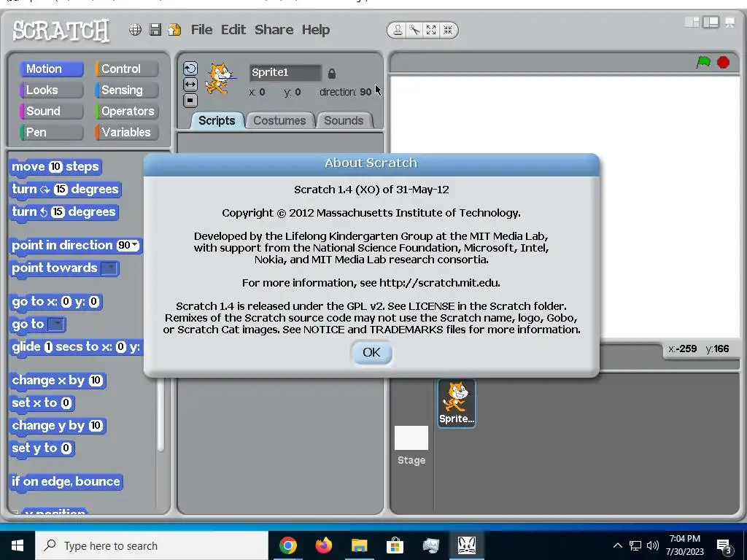The width and height of the screenshot is (747, 560).
Task: Open the Edit menu
Action: tap(233, 29)
